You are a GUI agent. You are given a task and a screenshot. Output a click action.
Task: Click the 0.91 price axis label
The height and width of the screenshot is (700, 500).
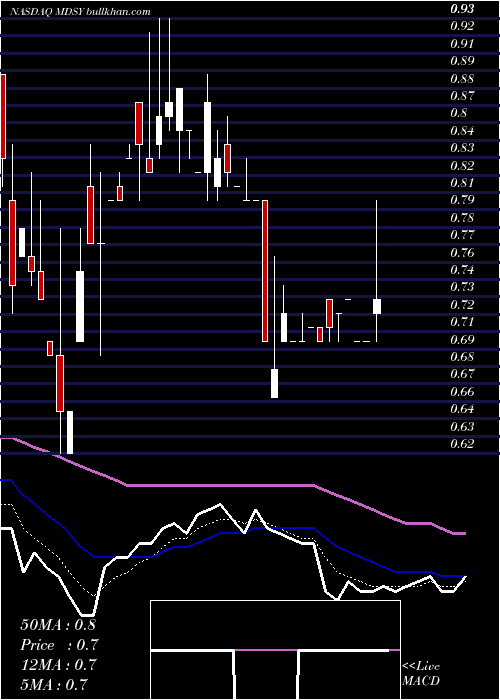pyautogui.click(x=461, y=43)
